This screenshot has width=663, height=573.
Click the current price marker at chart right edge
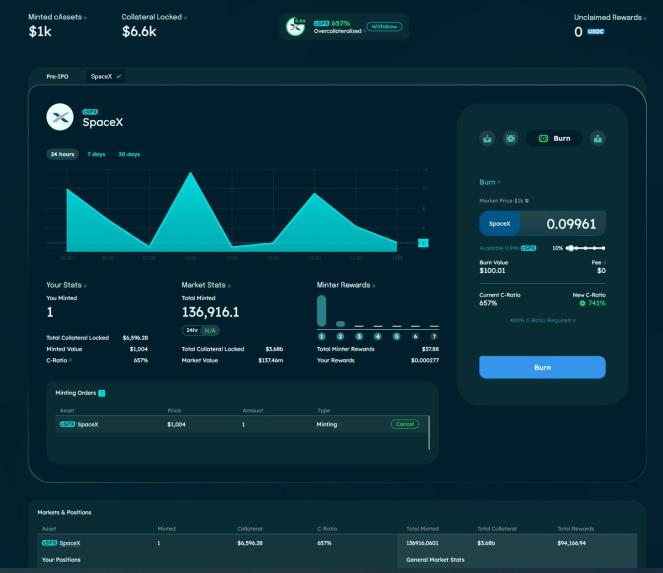[x=423, y=243]
